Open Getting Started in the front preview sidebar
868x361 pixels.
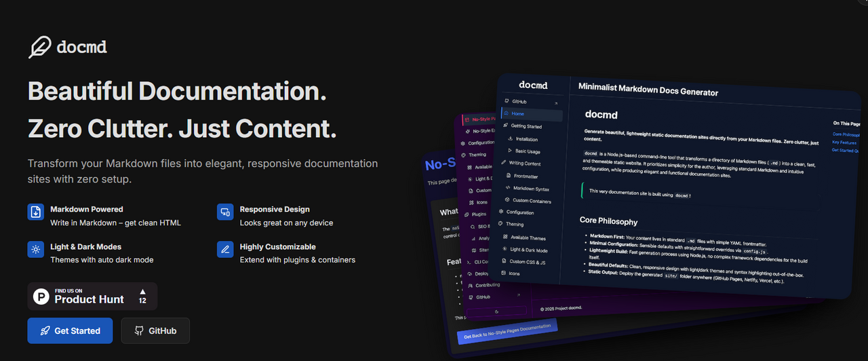coord(526,126)
